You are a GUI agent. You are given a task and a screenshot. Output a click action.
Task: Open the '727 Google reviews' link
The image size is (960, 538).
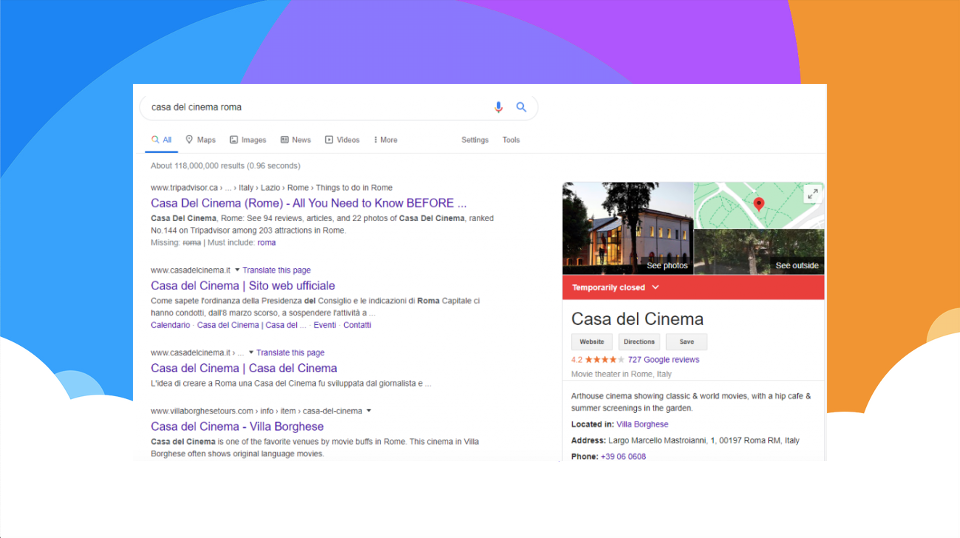pyautogui.click(x=663, y=360)
